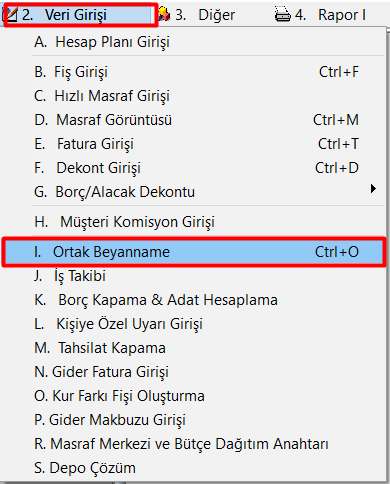This screenshot has width=390, height=484.
Task: Click the pencil icon beside Veri Girişi
Action: point(10,15)
